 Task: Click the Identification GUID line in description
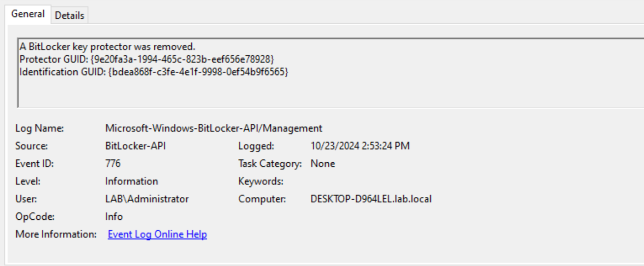point(154,72)
